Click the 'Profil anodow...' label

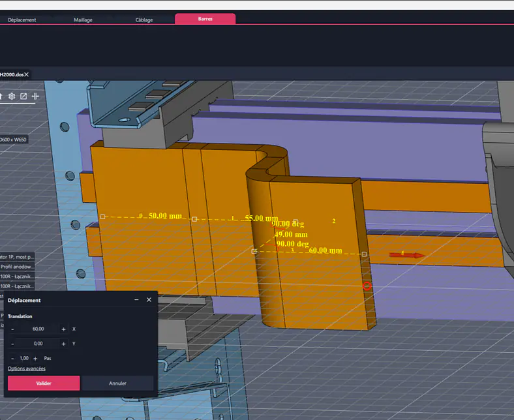pos(16,267)
